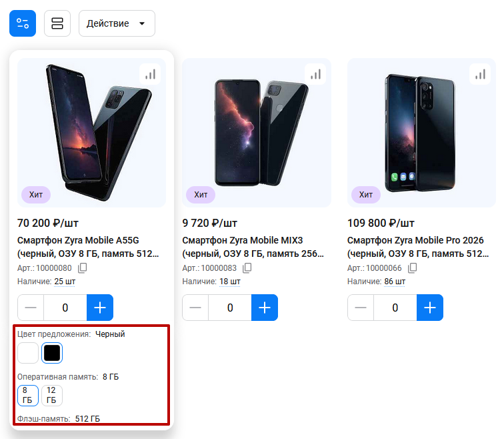Copy article number 10000083

point(247,268)
